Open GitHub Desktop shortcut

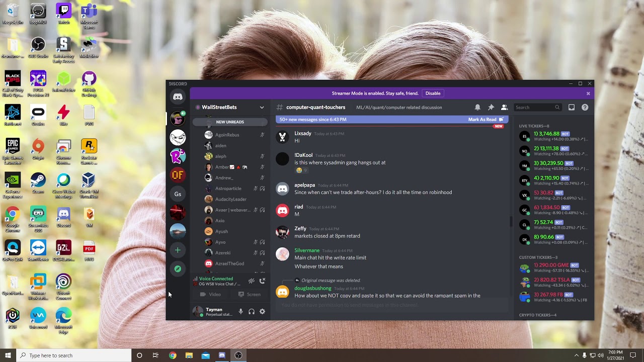[x=89, y=83]
